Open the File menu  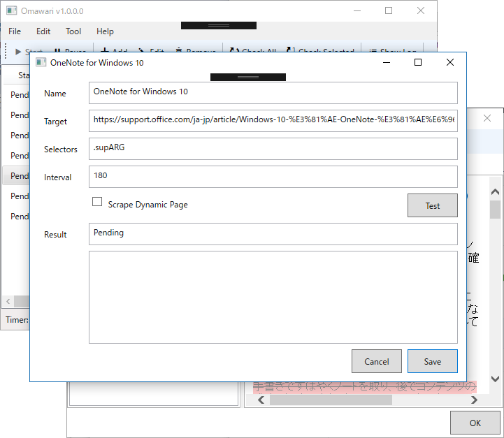[15, 31]
